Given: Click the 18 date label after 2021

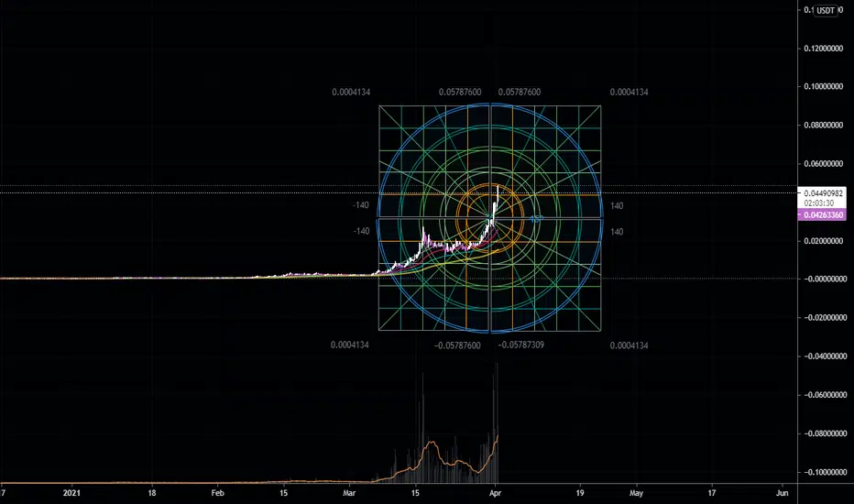Looking at the screenshot, I should 152,493.
